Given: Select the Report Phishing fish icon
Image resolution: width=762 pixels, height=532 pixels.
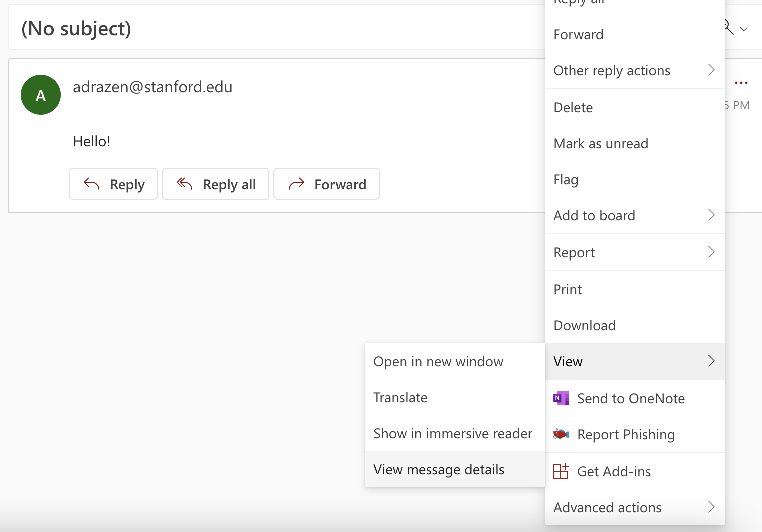Looking at the screenshot, I should (561, 434).
